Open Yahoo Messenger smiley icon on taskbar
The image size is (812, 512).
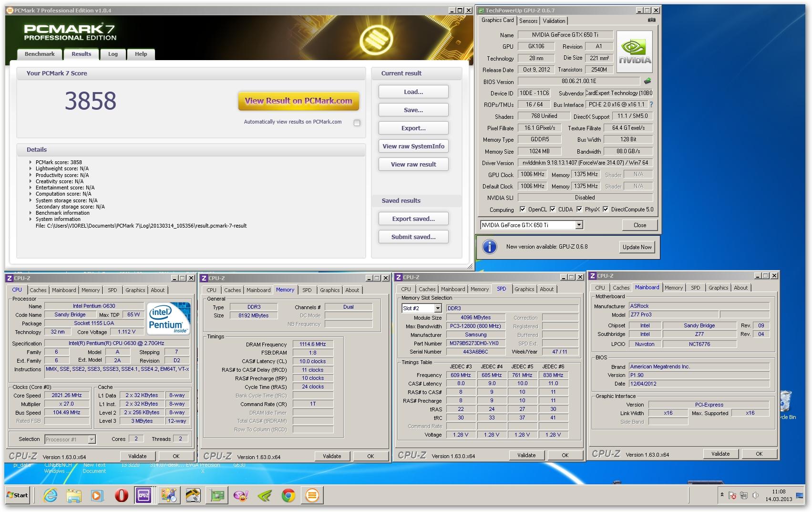point(241,495)
